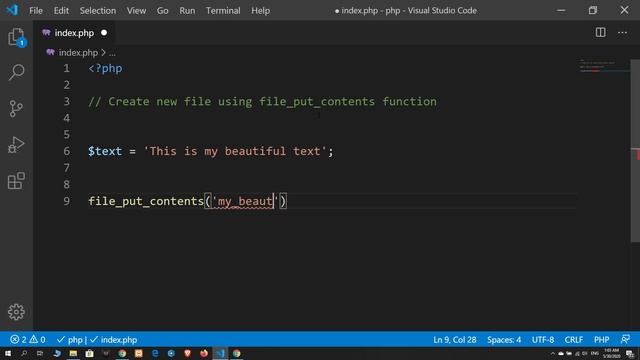Viewport: 640px width, 360px height.
Task: Change line ending via CRLF
Action: [573, 340]
